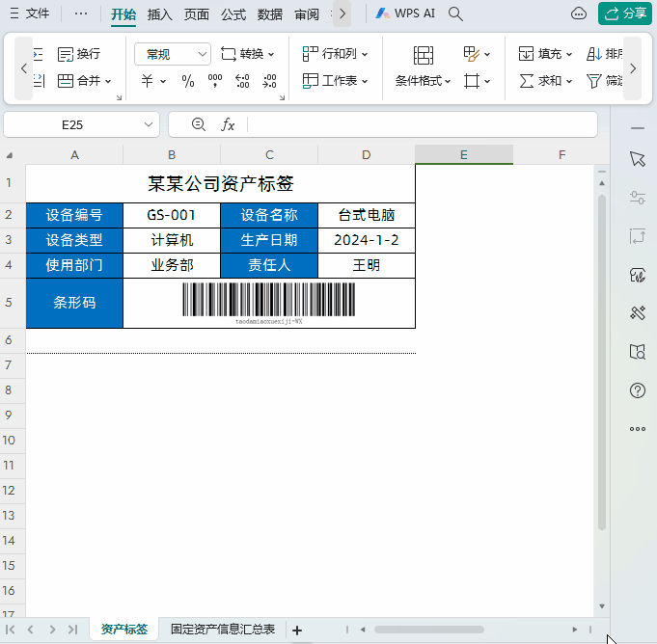Open the currency ¥ format dropdown
This screenshot has height=644, width=657.
tap(153, 80)
